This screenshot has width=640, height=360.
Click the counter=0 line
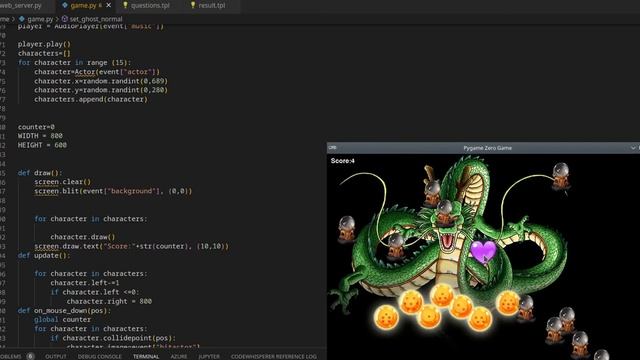36,127
